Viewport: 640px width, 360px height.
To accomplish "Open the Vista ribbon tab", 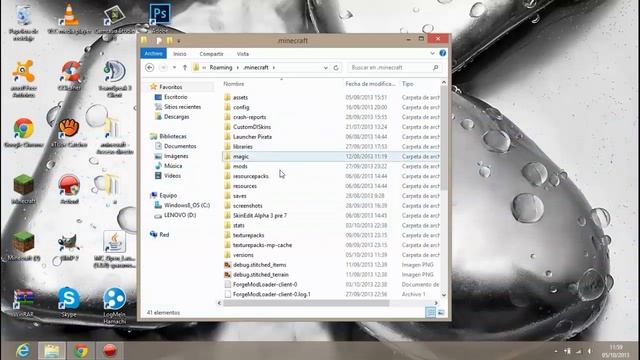I will [243, 54].
